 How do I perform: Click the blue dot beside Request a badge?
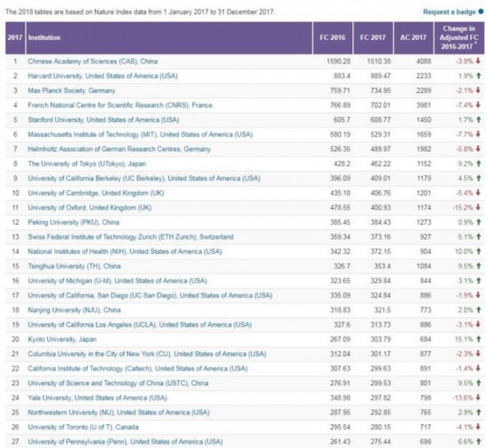pos(481,12)
